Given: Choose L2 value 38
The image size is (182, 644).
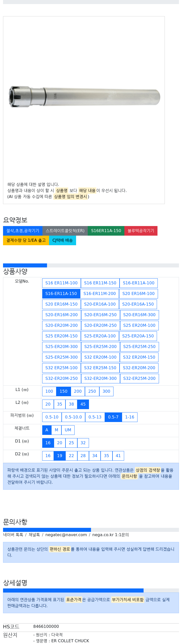Looking at the screenshot, I should pyautogui.click(x=71, y=404).
